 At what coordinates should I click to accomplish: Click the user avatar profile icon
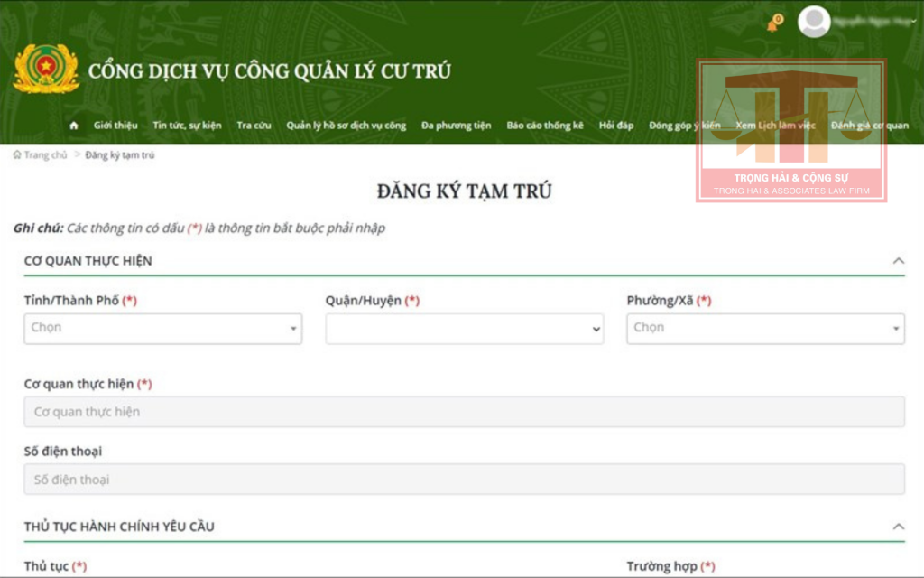point(814,22)
